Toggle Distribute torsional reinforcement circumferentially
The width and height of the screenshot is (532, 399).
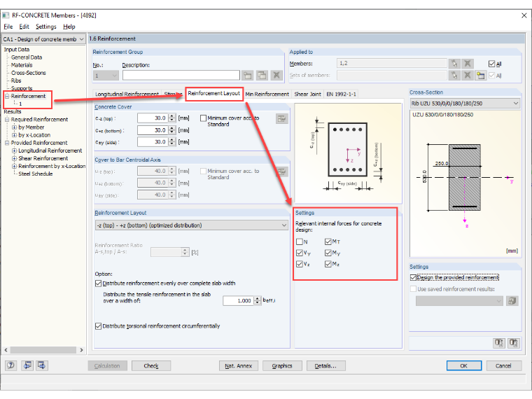pyautogui.click(x=99, y=326)
